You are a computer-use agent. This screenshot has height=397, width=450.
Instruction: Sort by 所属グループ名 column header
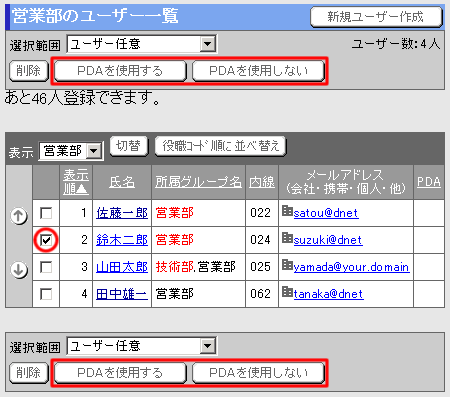pyautogui.click(x=198, y=182)
